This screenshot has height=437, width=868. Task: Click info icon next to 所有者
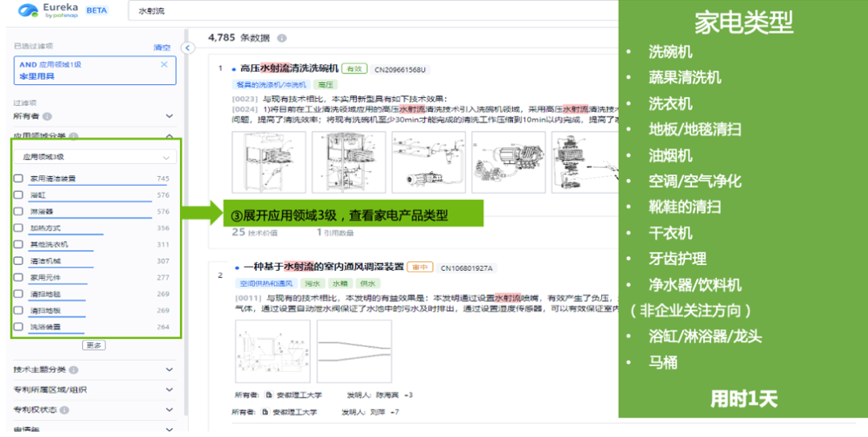pyautogui.click(x=47, y=117)
